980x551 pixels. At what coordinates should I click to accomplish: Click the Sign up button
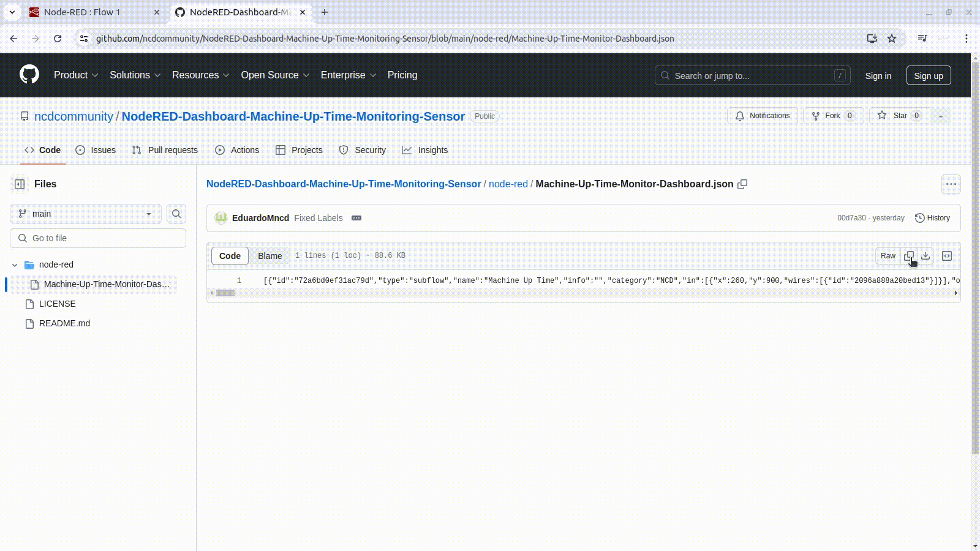tap(929, 76)
